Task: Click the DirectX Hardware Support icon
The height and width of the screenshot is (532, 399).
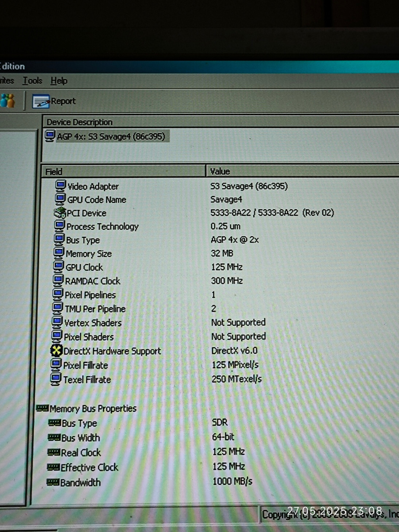Action: [x=56, y=351]
